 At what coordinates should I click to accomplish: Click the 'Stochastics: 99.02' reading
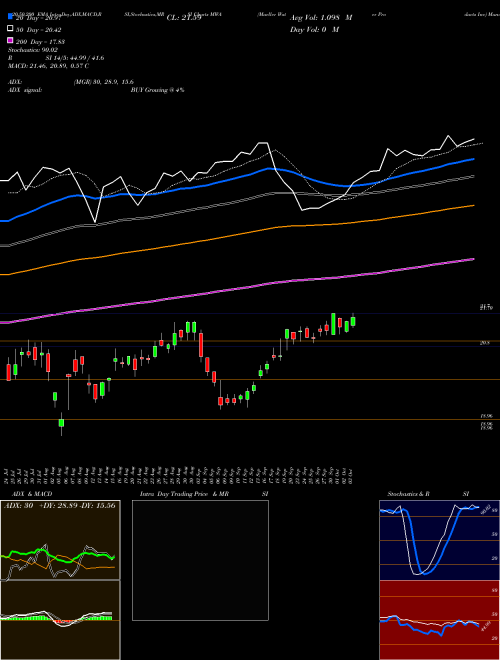click(33, 50)
